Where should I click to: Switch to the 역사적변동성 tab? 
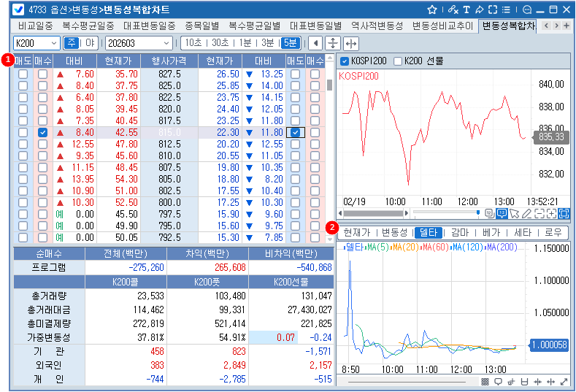(377, 26)
